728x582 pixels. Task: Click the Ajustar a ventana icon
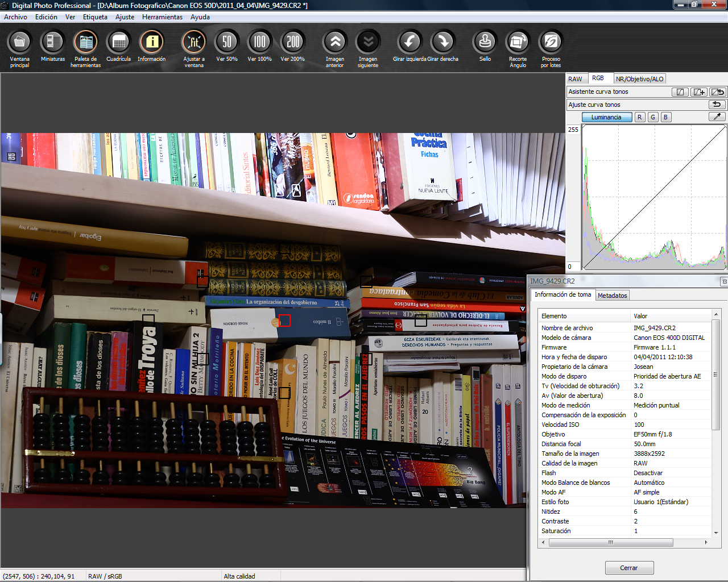click(x=194, y=43)
